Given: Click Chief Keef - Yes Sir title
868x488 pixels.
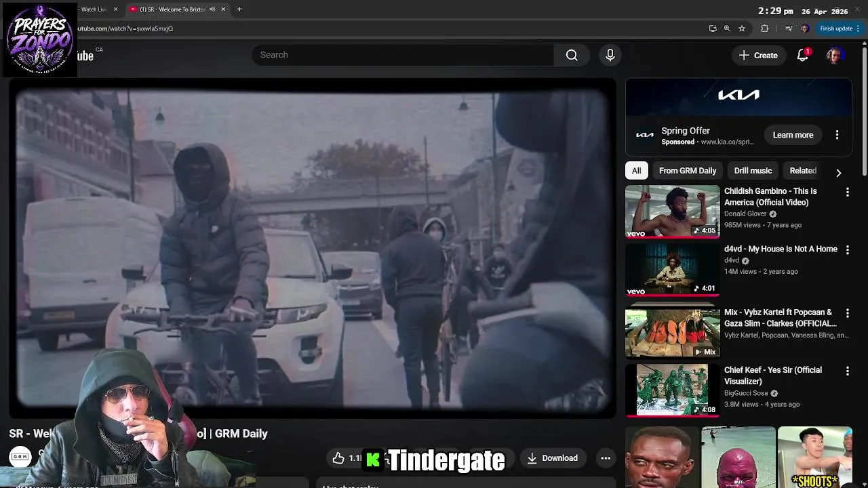Looking at the screenshot, I should click(773, 375).
